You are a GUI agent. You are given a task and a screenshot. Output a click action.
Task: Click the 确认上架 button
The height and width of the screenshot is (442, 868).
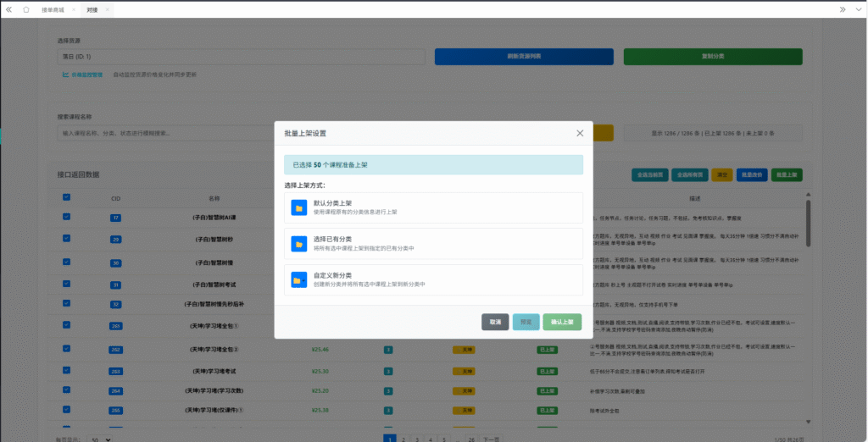[562, 322]
